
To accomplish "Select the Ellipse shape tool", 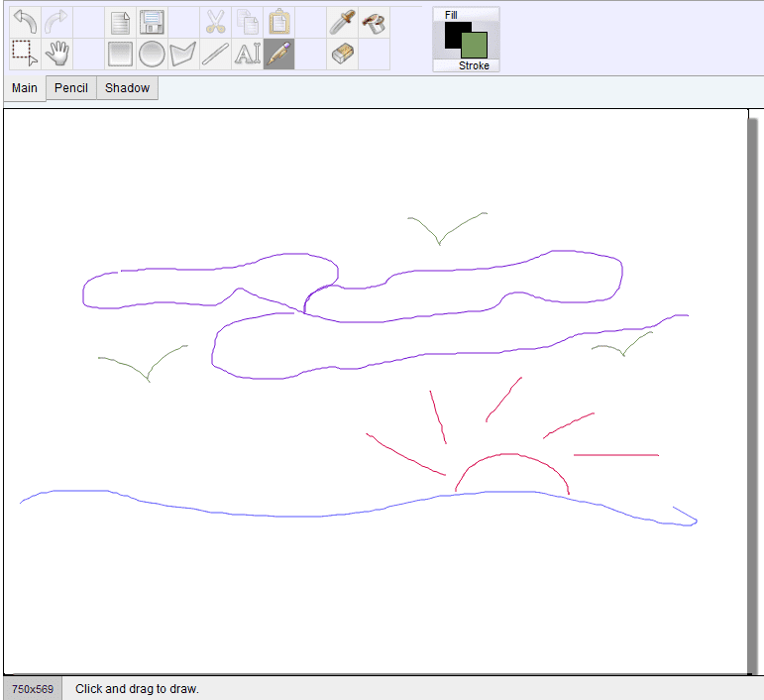I will coord(152,54).
